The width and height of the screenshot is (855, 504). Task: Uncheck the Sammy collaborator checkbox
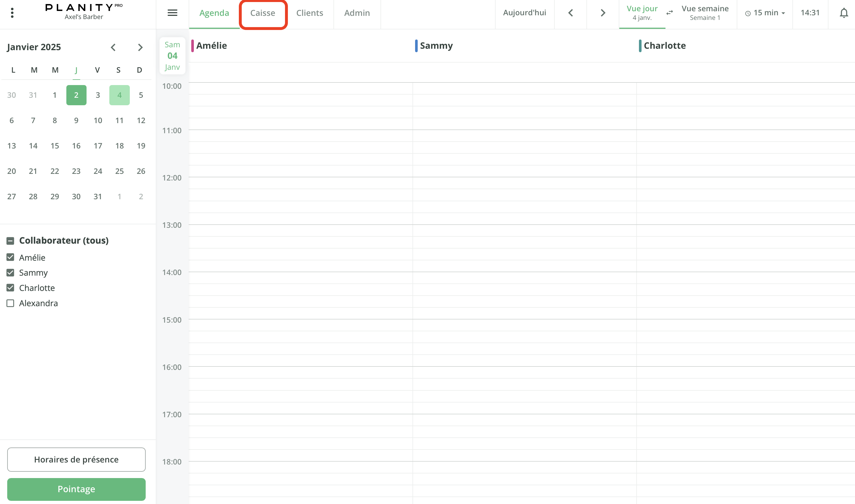(11, 273)
